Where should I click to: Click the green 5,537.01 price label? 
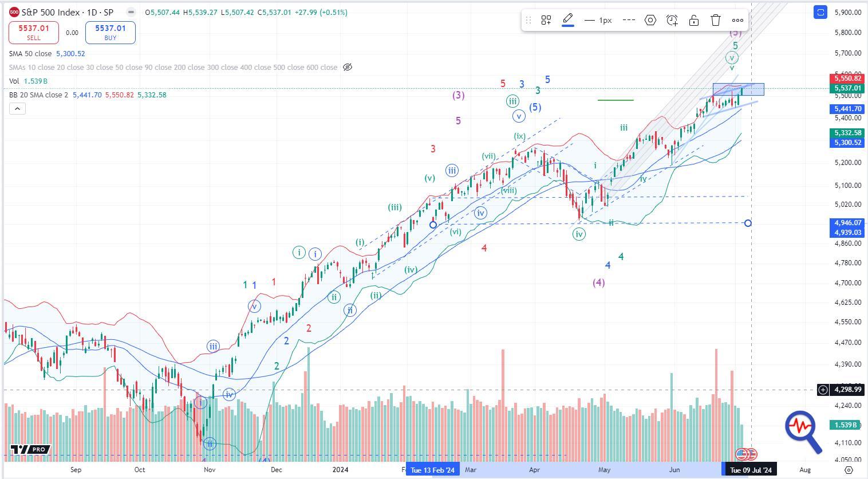[x=848, y=88]
